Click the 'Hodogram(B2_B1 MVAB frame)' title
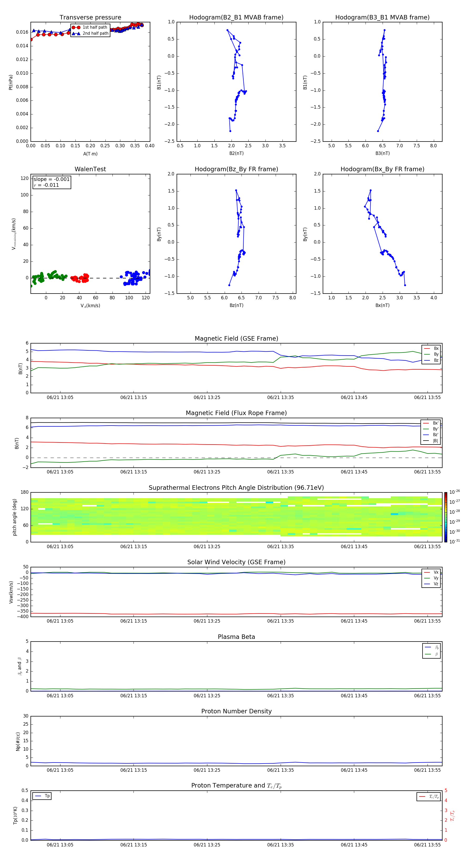 point(236,18)
